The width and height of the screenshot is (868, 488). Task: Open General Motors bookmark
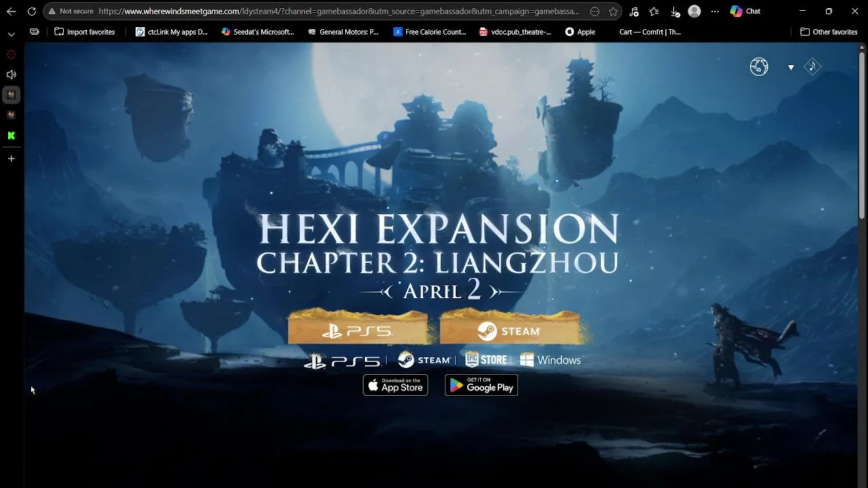point(343,32)
